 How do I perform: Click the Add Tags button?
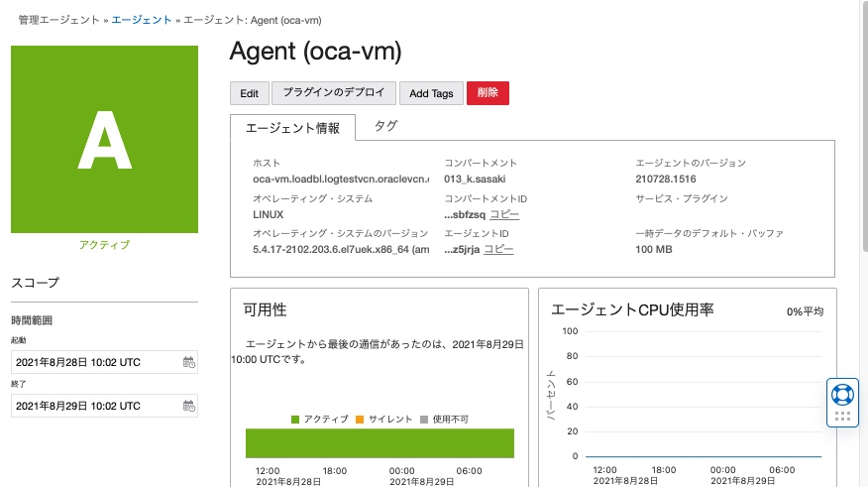[x=431, y=93]
